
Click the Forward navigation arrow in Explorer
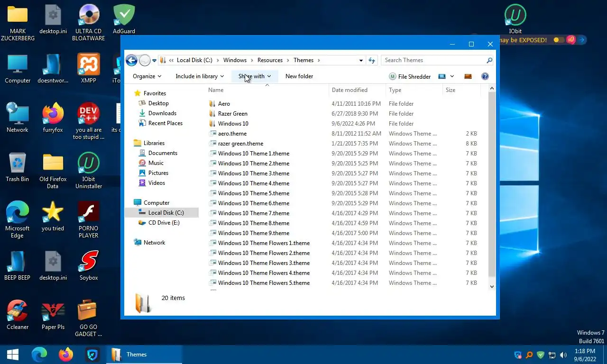[145, 60]
